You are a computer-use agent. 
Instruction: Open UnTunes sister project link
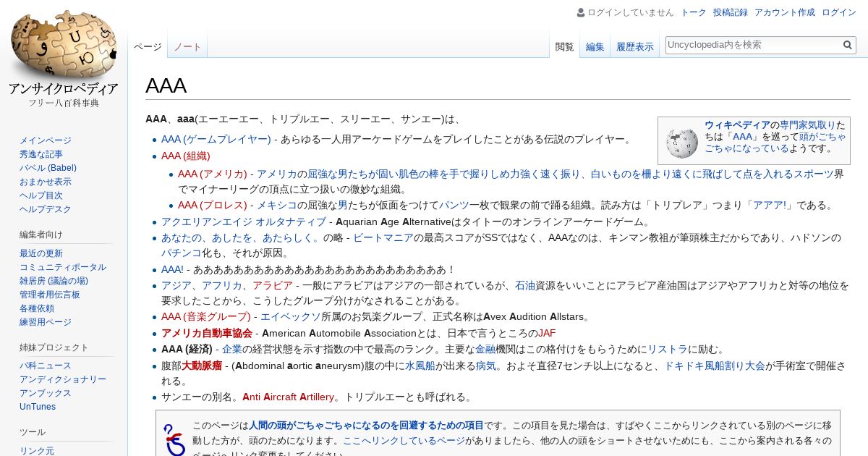[38, 407]
